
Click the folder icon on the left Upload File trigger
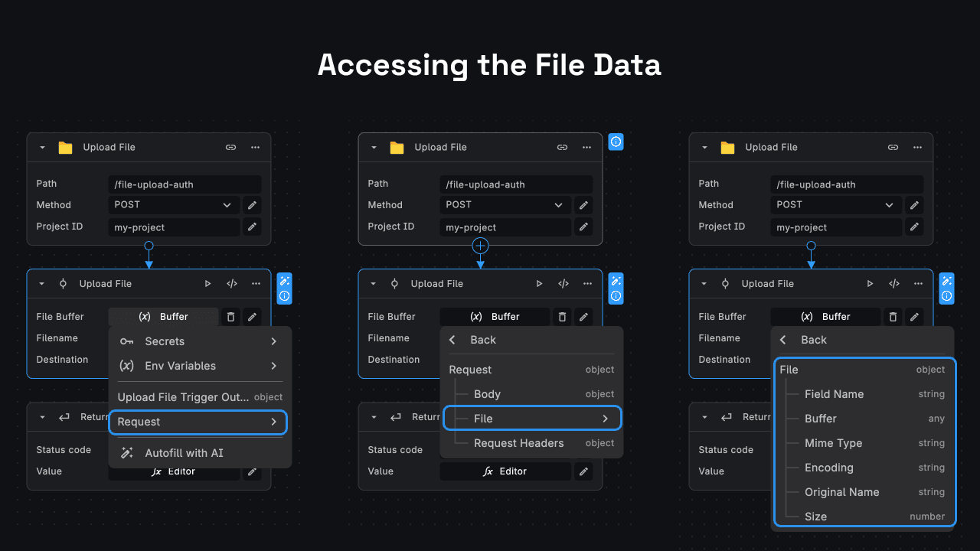point(65,147)
